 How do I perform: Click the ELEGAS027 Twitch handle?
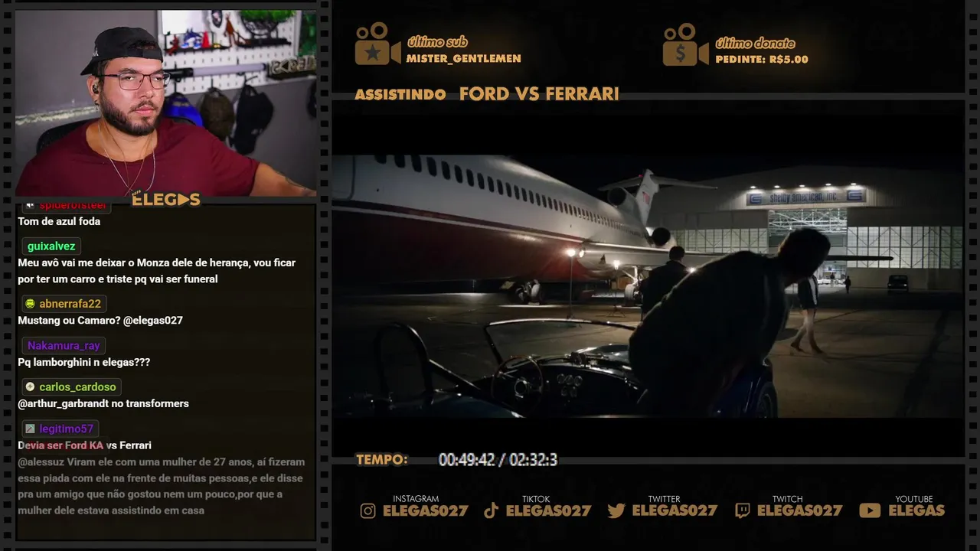pyautogui.click(x=799, y=511)
